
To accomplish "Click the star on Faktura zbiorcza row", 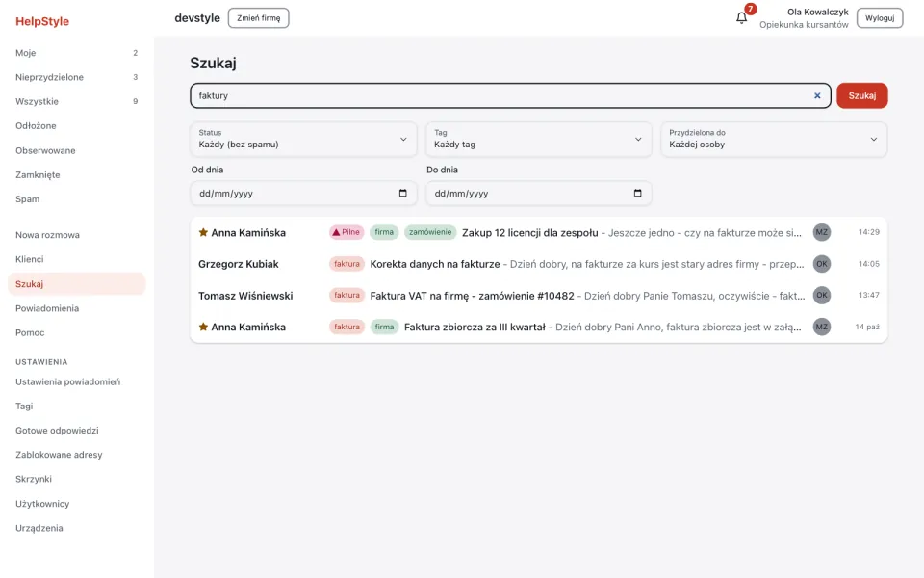I will click(203, 327).
